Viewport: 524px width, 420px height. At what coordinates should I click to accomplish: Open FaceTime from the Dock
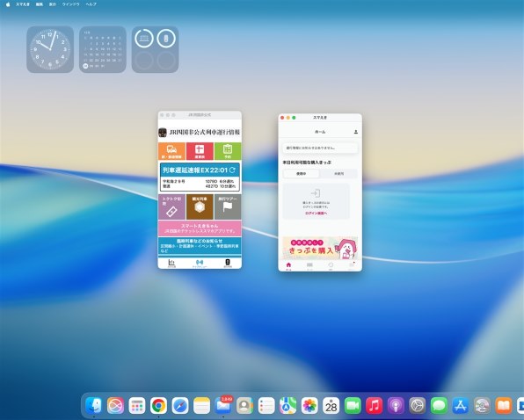coord(353,406)
